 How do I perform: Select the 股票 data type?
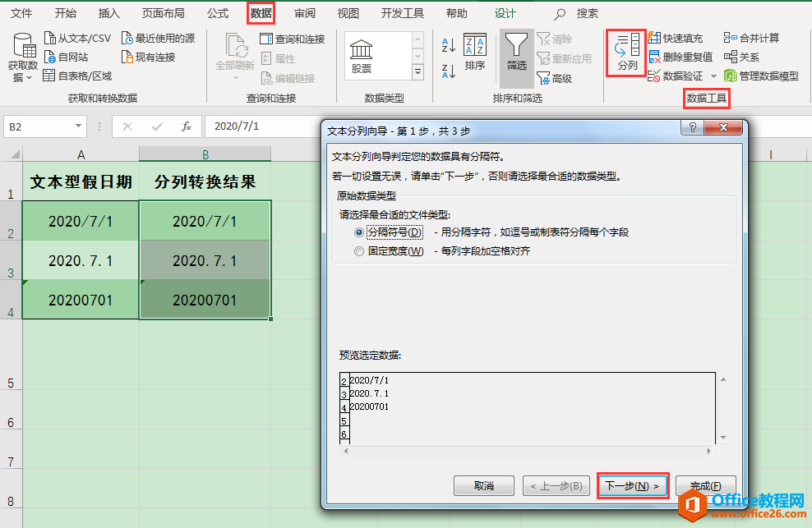pos(362,56)
